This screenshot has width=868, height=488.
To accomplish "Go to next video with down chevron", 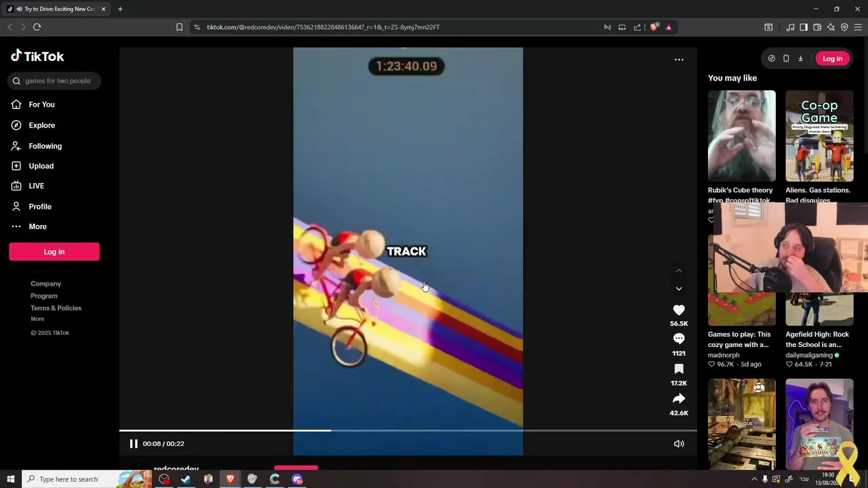I will click(679, 289).
